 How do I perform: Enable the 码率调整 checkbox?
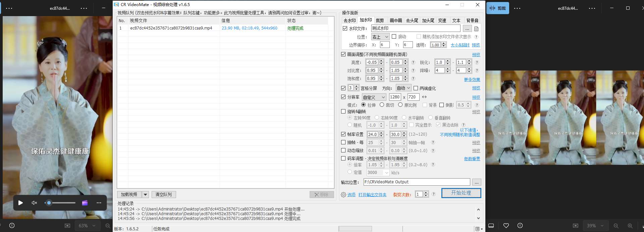tap(343, 158)
